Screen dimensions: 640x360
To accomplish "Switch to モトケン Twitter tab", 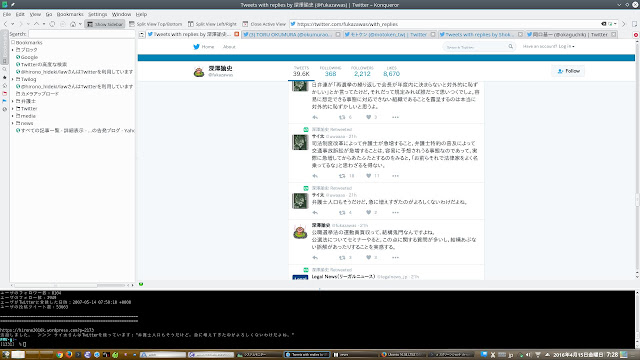I will click(x=390, y=35).
